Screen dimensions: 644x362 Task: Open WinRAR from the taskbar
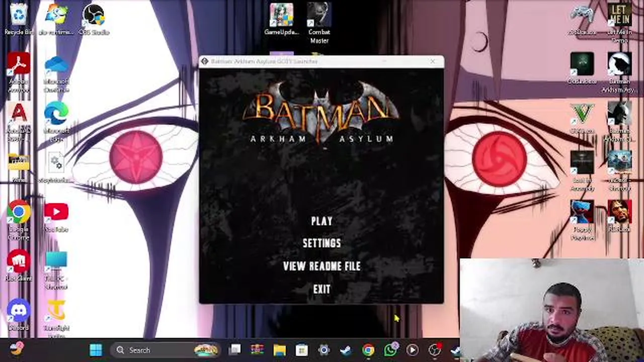pyautogui.click(x=257, y=350)
